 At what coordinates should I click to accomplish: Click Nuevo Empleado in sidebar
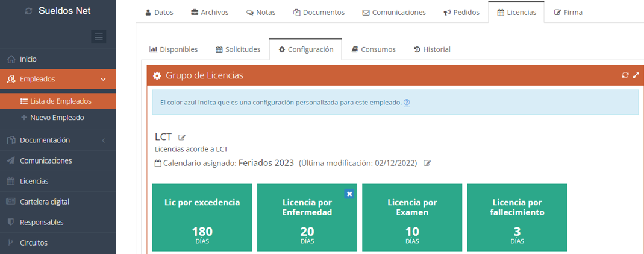pyautogui.click(x=57, y=118)
